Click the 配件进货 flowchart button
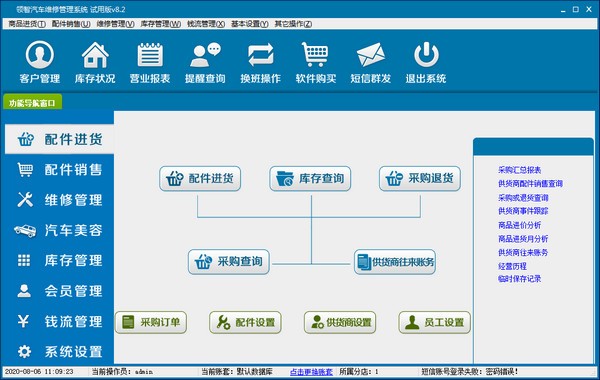600x380 pixels. (200, 178)
